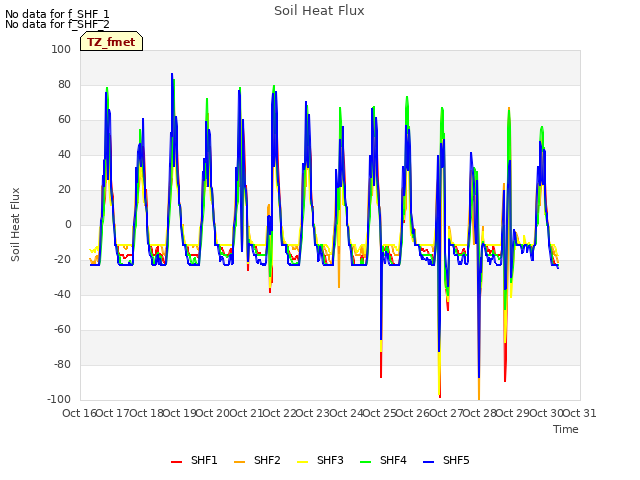Screen dimensions: 640x480
Task: Click the green SHF4 legend color marker
Action: 366,462
